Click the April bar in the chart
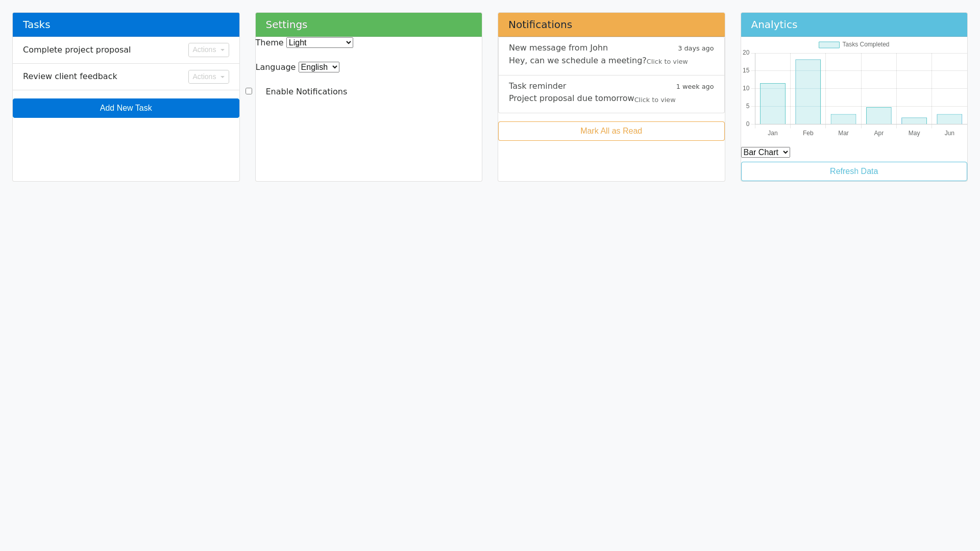 878,116
